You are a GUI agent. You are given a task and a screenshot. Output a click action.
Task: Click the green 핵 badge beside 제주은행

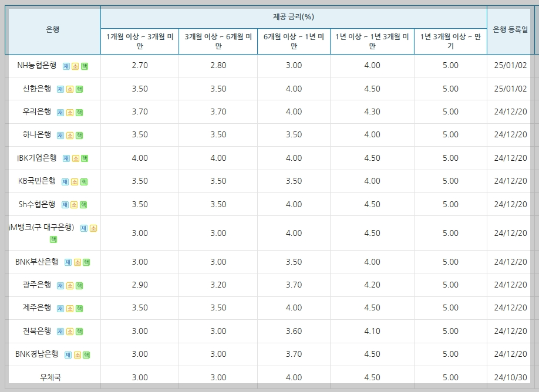(79, 309)
